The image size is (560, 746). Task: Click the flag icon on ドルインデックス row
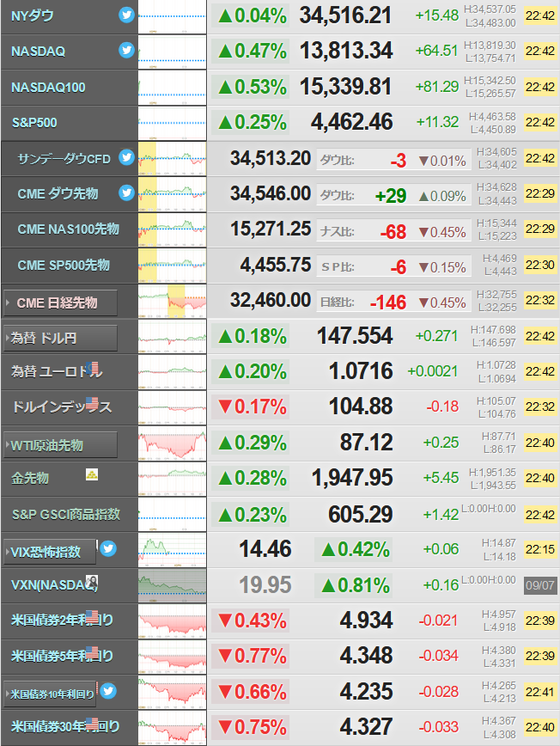tap(92, 403)
